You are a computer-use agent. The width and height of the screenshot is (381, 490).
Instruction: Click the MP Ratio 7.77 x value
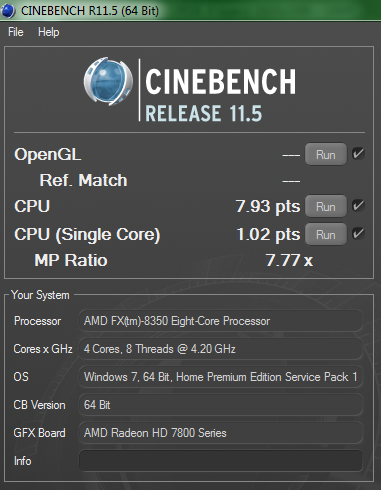289,260
